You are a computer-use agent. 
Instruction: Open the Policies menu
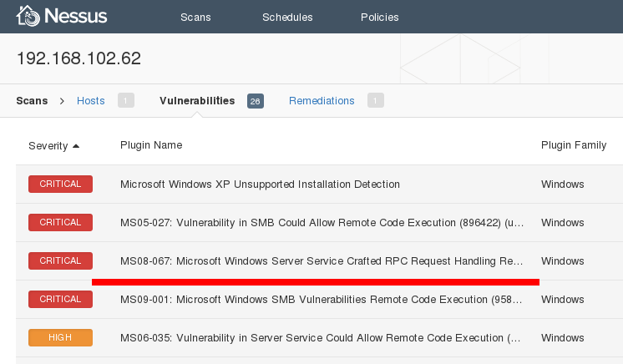click(x=379, y=17)
